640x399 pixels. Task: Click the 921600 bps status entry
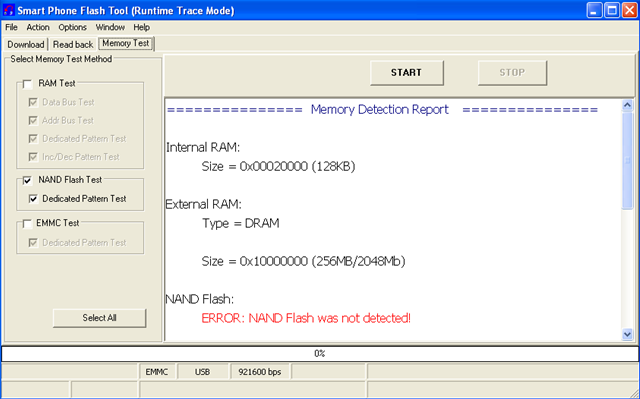pyautogui.click(x=260, y=372)
